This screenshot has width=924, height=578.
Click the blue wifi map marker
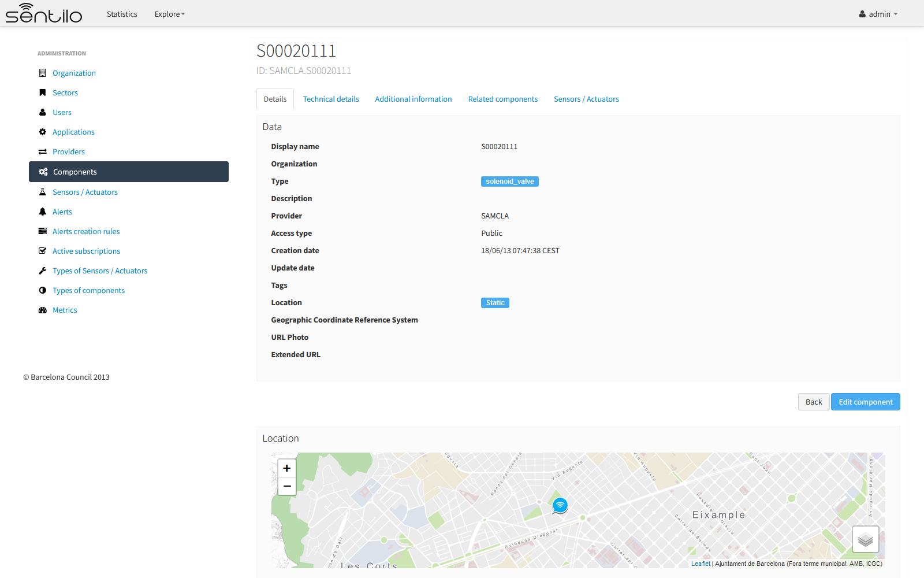(x=560, y=506)
